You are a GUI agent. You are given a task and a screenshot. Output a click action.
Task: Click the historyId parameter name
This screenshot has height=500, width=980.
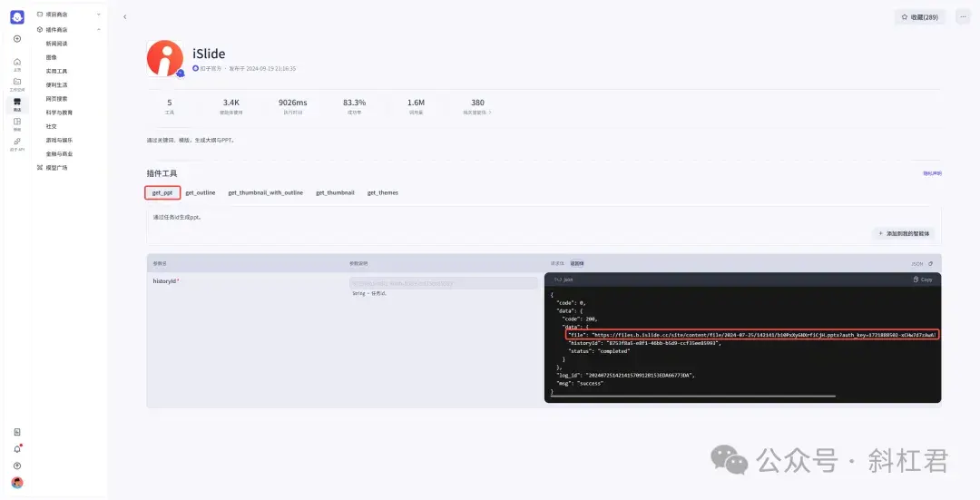(166, 281)
